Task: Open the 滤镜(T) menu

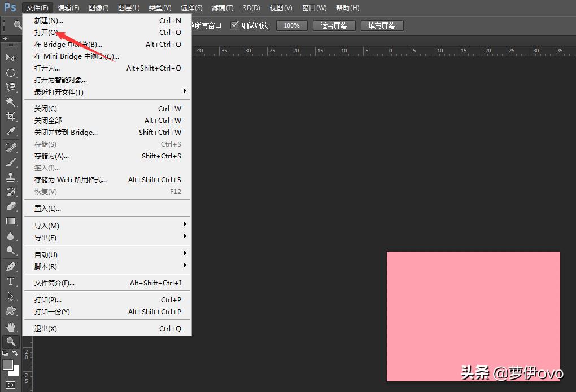Action: point(222,8)
